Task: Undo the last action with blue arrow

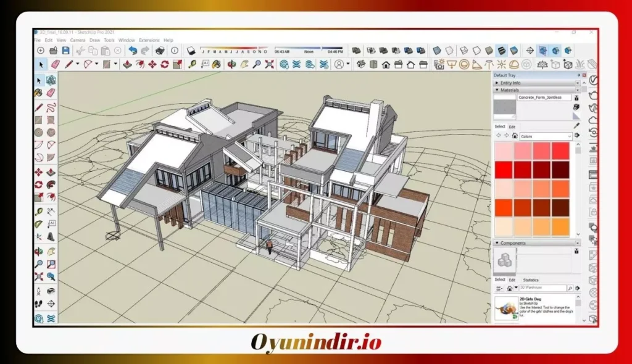Action: (133, 51)
